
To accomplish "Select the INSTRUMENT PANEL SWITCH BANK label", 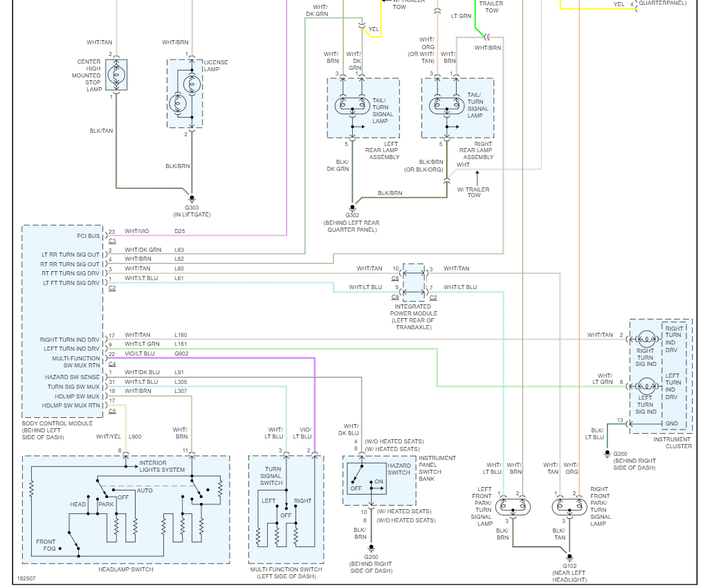I will point(437,466).
